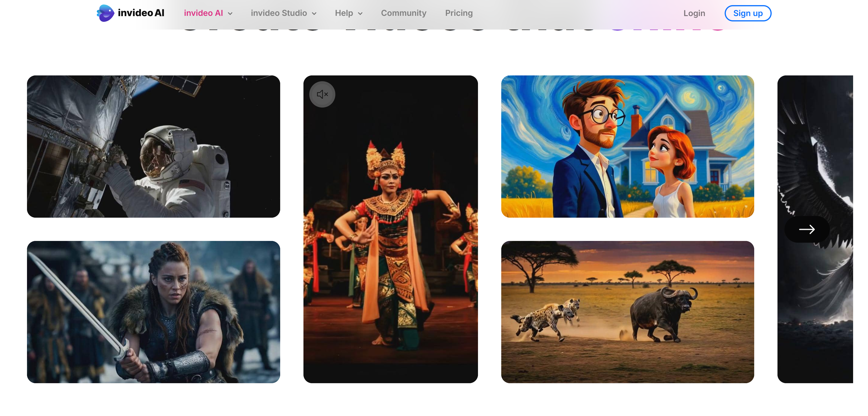The width and height of the screenshot is (868, 416).
Task: Expand the invideo Studio dropdown chevron
Action: (x=314, y=14)
